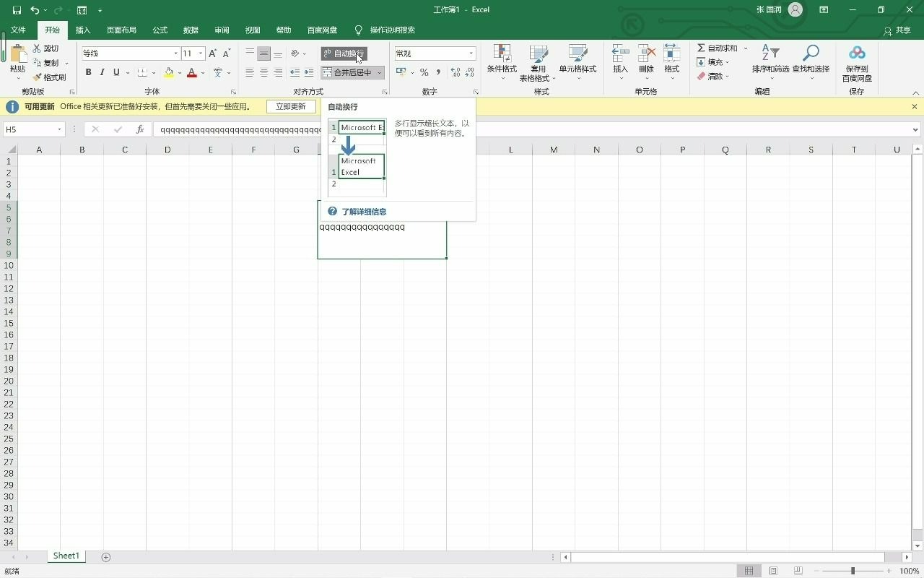Toggle middle vertical alignment
924x578 pixels.
[x=264, y=53]
